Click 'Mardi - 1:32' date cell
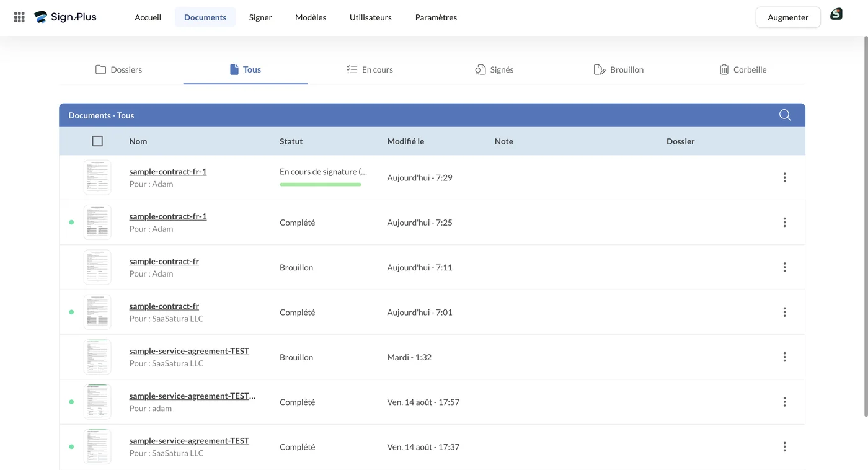This screenshot has height=470, width=868. (x=409, y=357)
